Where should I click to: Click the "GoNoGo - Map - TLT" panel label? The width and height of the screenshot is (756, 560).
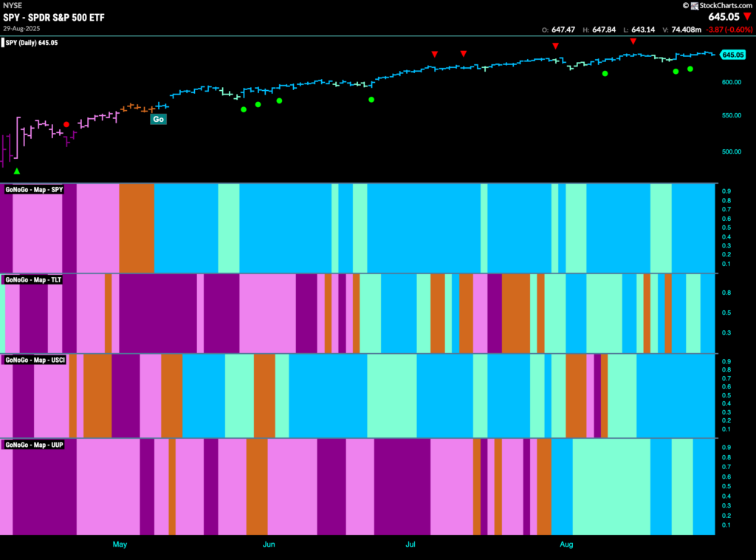click(33, 280)
